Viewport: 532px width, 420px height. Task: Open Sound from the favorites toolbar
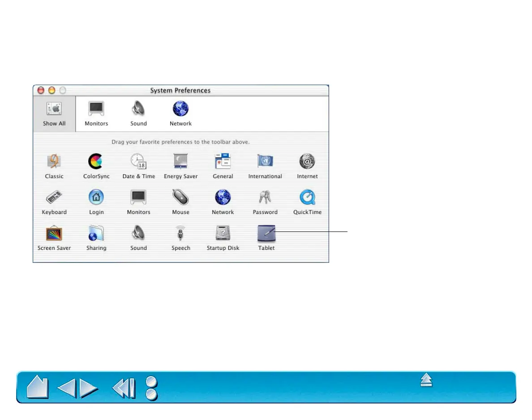point(138,114)
